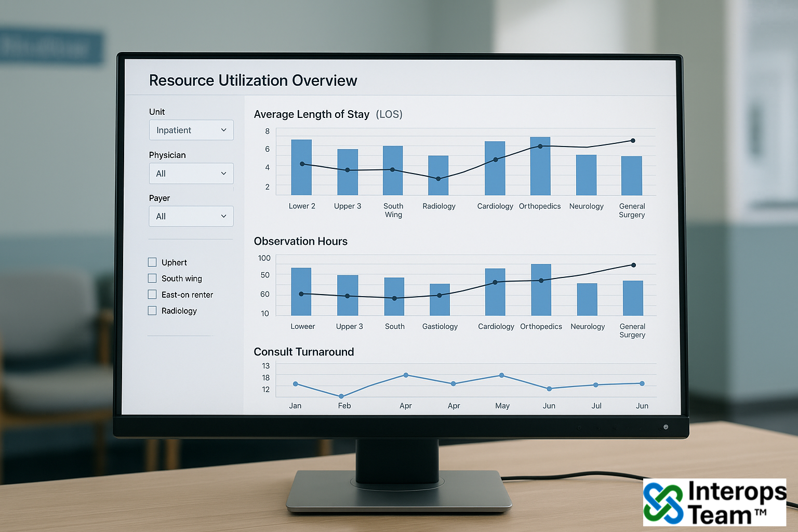Click the Observation line point above General Surgery
The height and width of the screenshot is (532, 798).
pos(633,265)
